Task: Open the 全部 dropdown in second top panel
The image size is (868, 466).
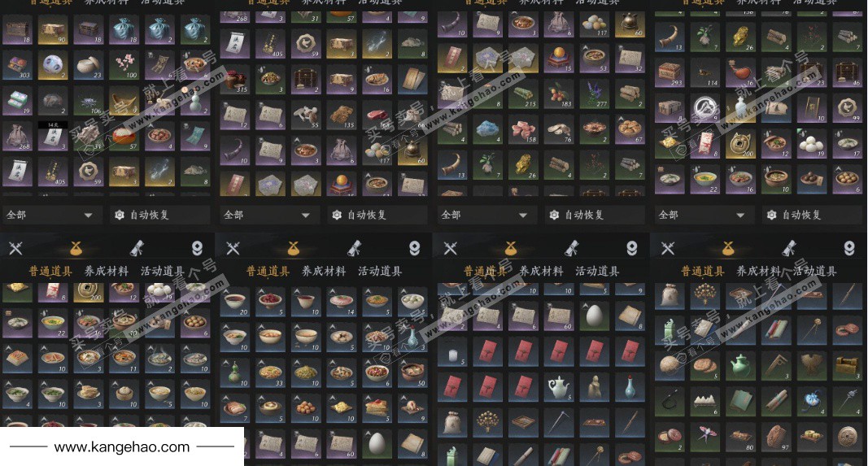Action: (x=268, y=215)
